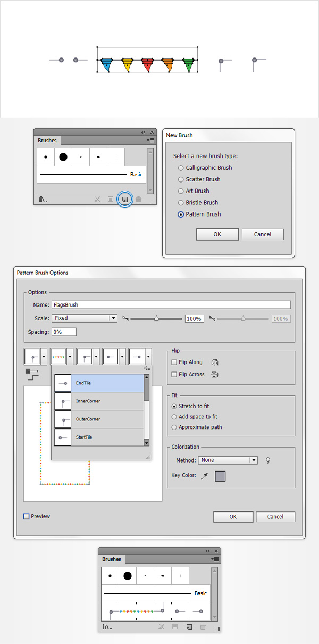The width and height of the screenshot is (319, 644).
Task: Click Brushes tab in lower panel
Action: click(112, 559)
